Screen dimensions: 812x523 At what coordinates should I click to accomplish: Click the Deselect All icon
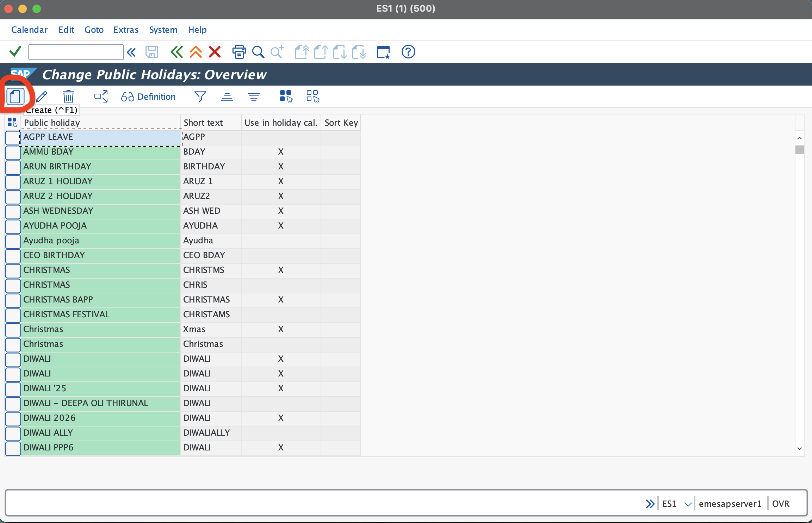click(x=313, y=96)
